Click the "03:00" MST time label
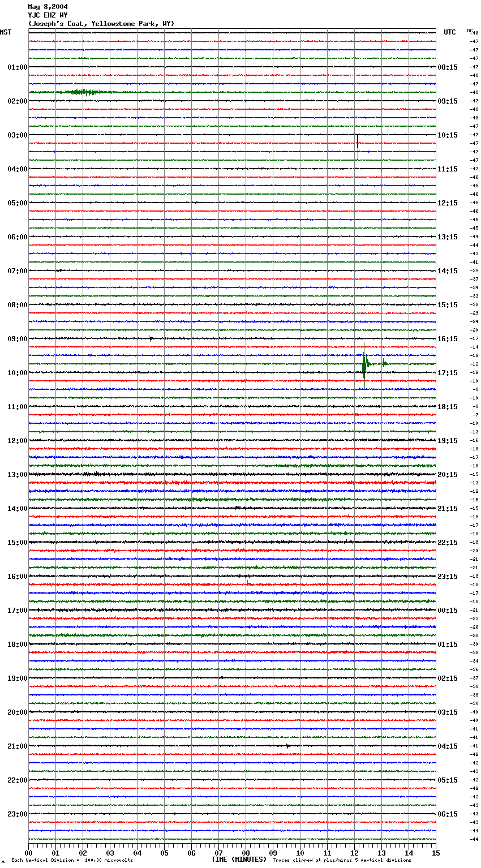481x868 pixels. coord(18,135)
